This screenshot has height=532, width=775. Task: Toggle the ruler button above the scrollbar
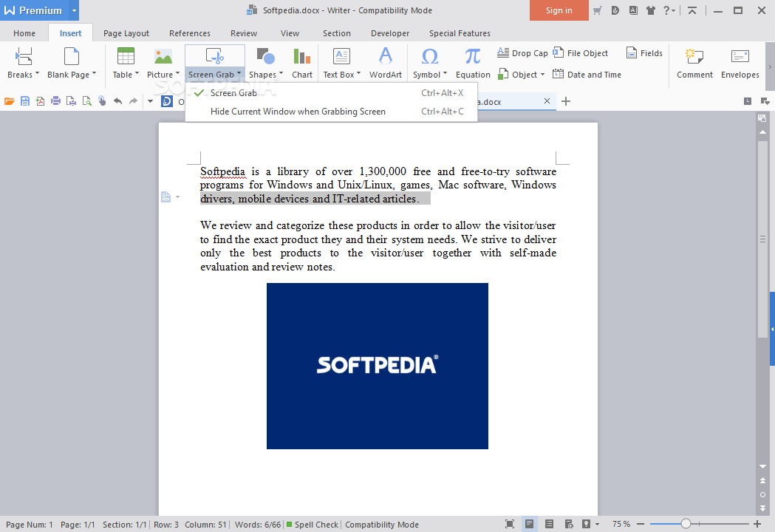coord(762,118)
